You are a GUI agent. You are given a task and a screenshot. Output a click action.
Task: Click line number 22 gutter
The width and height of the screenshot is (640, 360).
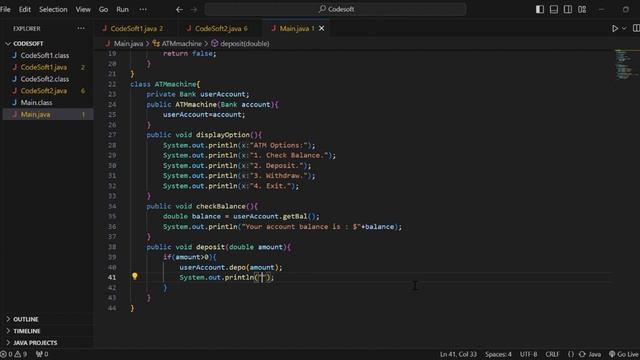pos(112,84)
